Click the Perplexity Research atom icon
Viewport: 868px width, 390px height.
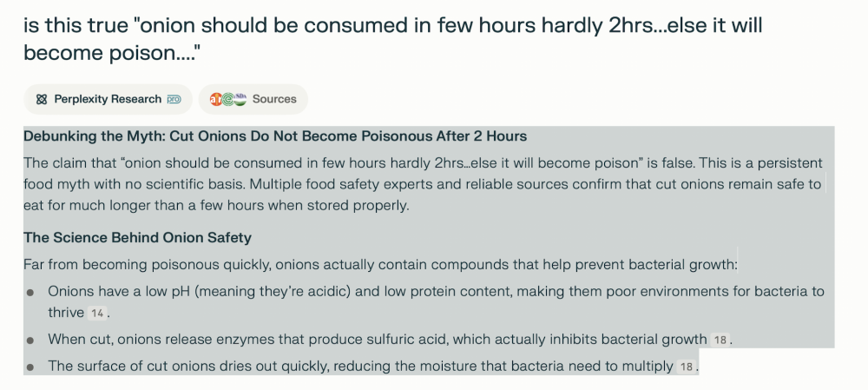(x=42, y=100)
